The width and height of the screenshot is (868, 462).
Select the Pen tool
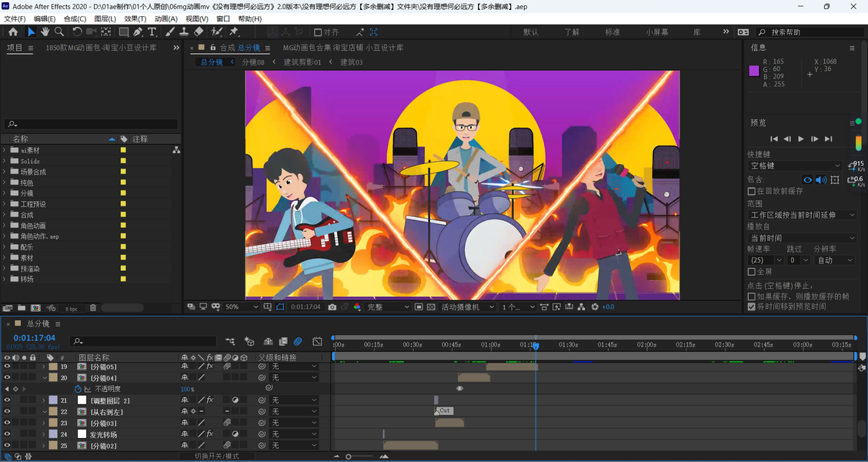(138, 32)
